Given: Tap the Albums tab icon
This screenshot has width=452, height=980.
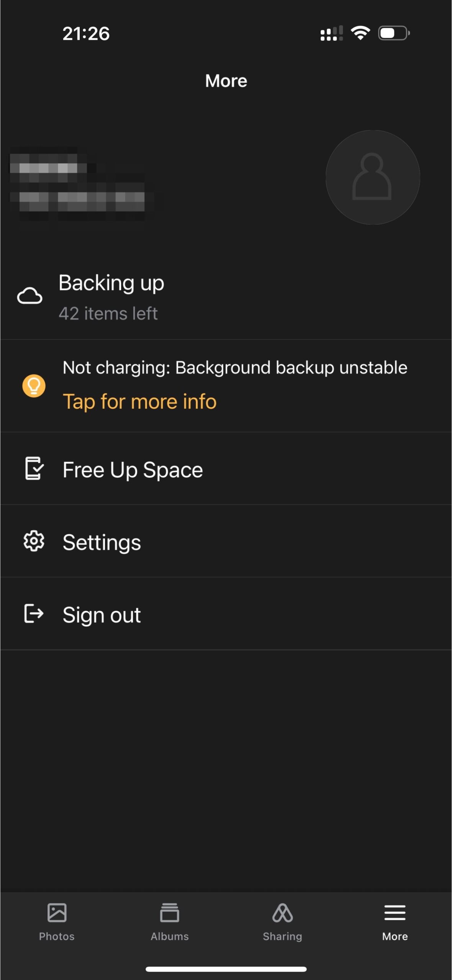Looking at the screenshot, I should [x=169, y=913].
